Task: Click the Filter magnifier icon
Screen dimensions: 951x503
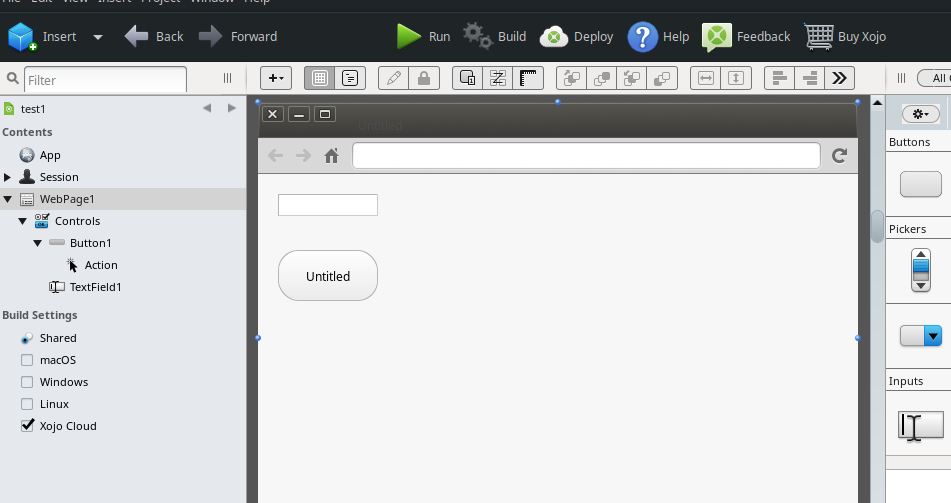Action: tap(12, 79)
